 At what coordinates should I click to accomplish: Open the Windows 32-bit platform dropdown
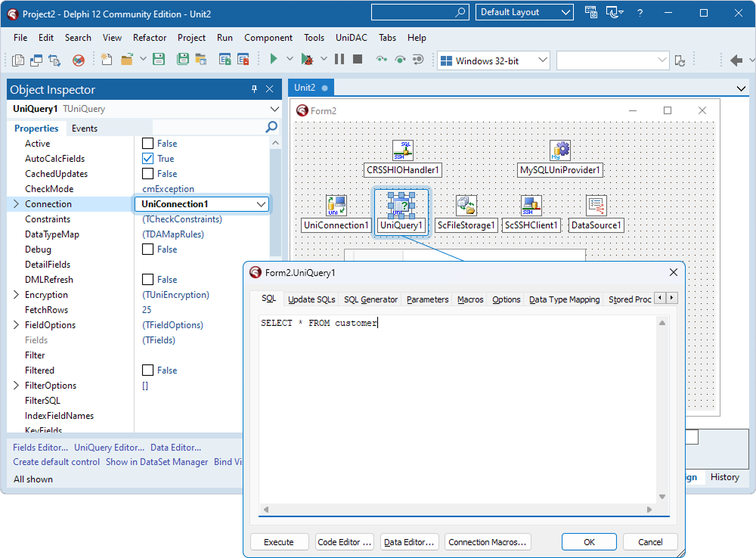point(494,60)
